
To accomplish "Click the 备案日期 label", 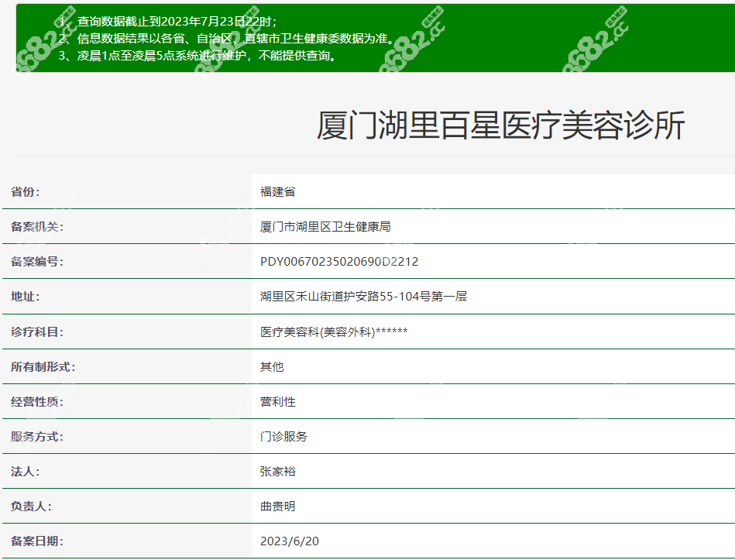I will (x=37, y=541).
